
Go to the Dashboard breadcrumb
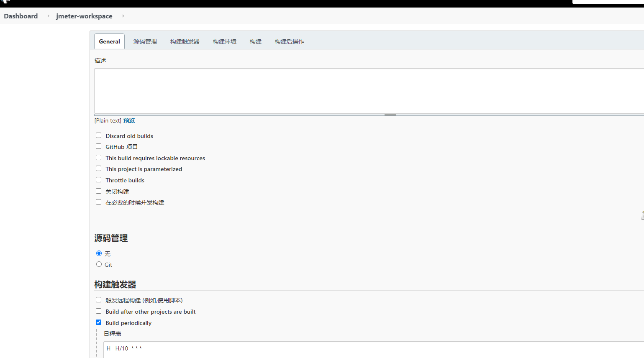pos(21,16)
